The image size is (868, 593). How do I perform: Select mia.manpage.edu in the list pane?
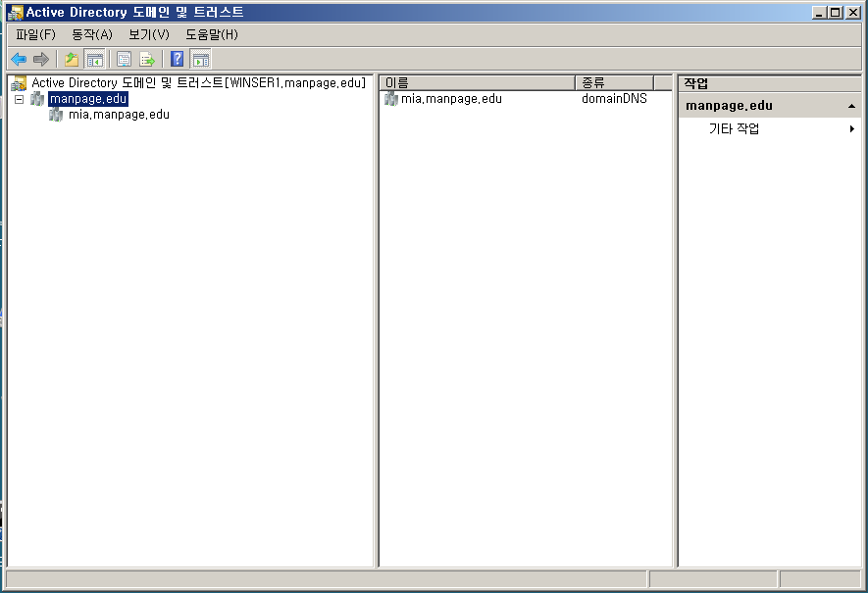(451, 99)
